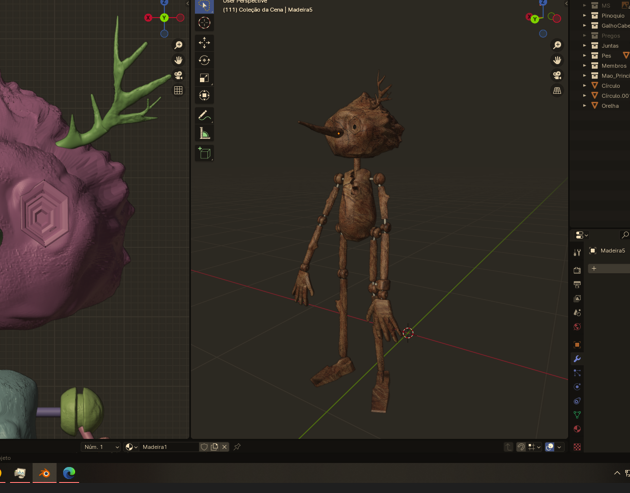The height and width of the screenshot is (493, 630).
Task: Select the Add Cube tool
Action: click(204, 153)
